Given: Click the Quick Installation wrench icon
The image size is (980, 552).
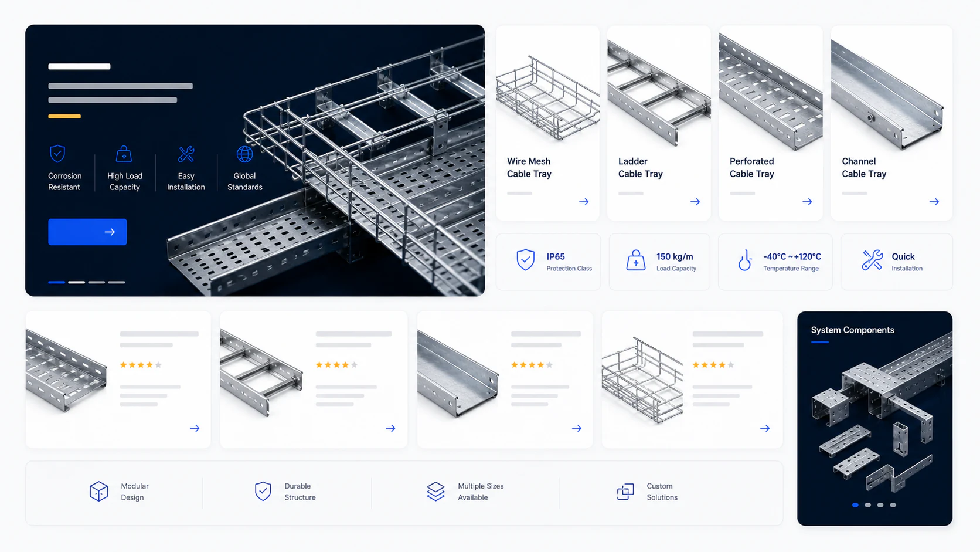Looking at the screenshot, I should point(872,260).
